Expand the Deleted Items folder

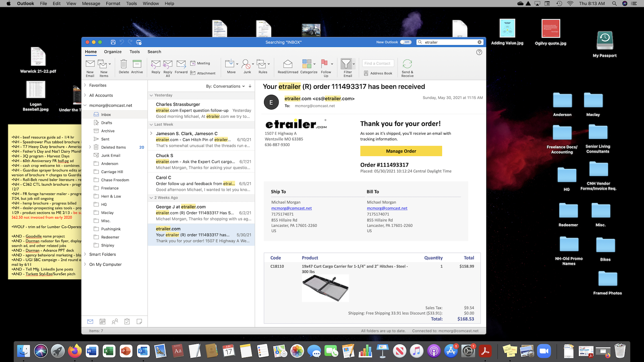tap(89, 147)
